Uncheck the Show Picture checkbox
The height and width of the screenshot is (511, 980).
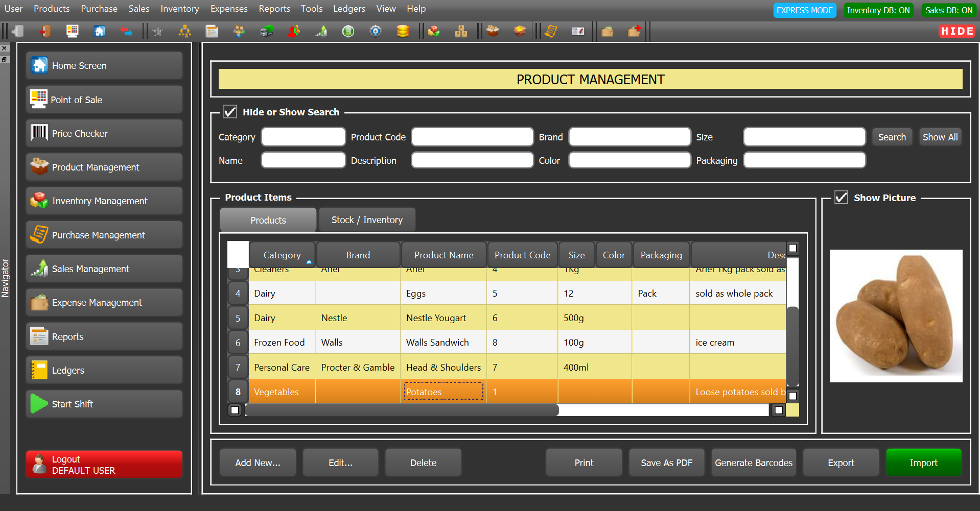841,198
